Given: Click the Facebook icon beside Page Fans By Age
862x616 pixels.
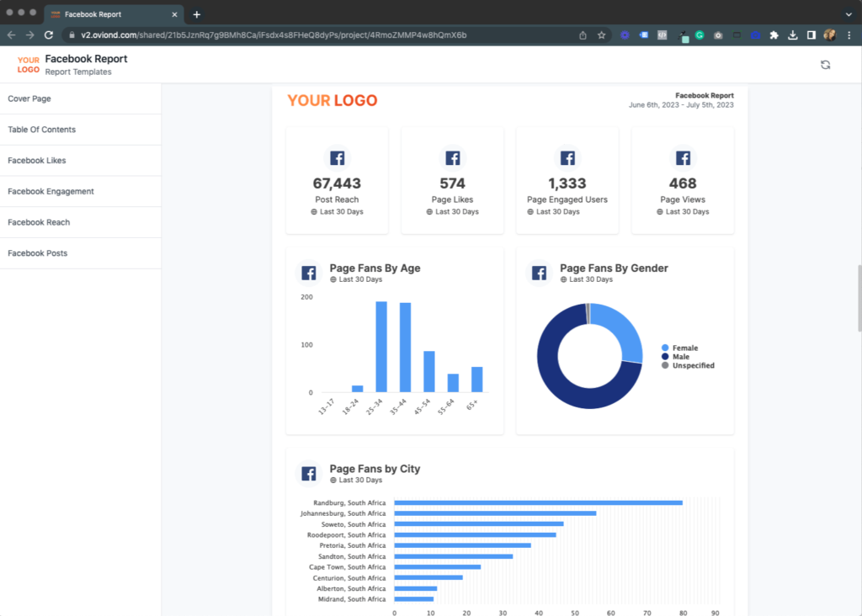Looking at the screenshot, I should 309,273.
